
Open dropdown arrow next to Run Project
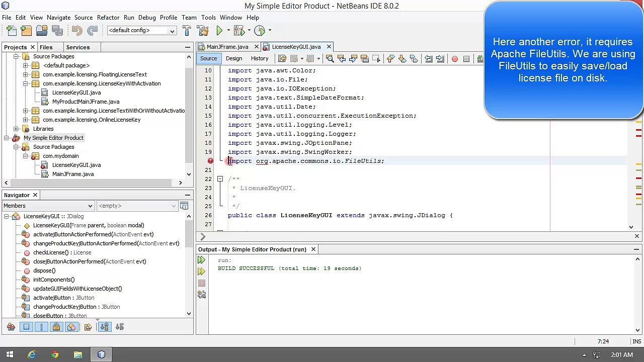coord(228,31)
